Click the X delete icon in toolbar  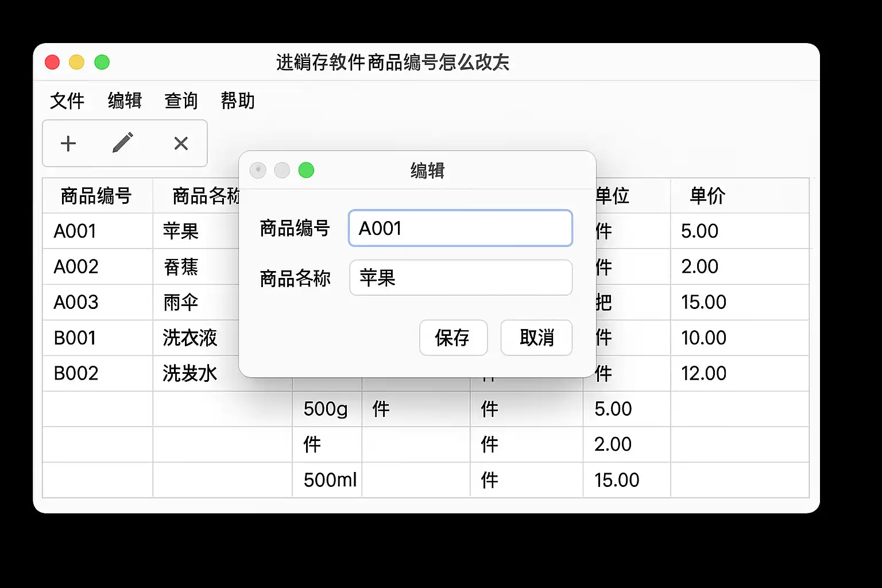[x=181, y=144]
